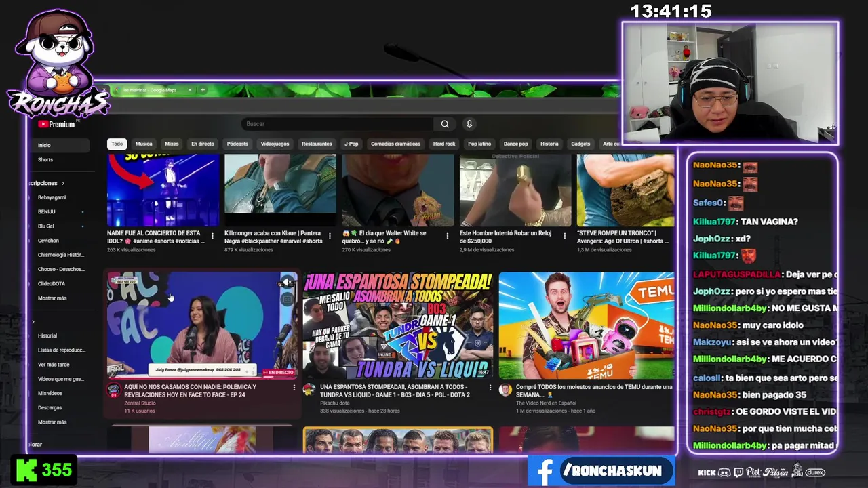Open 'STEVE ROMPE UN TRONCO' short thumbnail
868x488 pixels.
coord(625,190)
